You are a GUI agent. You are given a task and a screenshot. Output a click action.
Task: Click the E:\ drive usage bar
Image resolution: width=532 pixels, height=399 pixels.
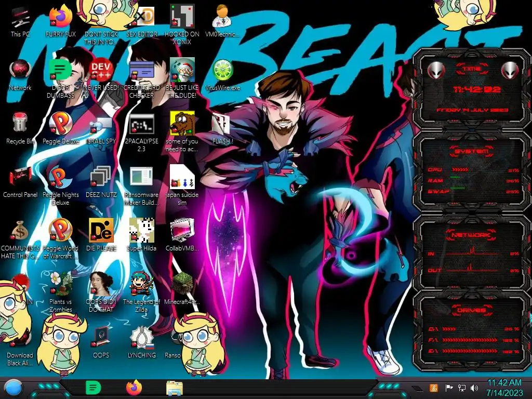470,351
